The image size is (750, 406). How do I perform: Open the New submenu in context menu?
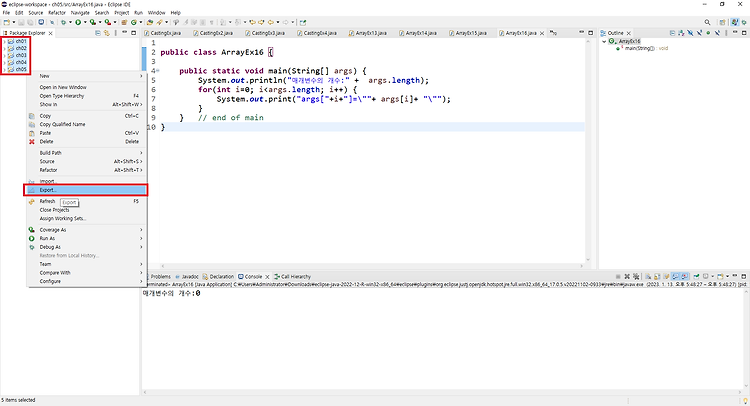[87, 76]
